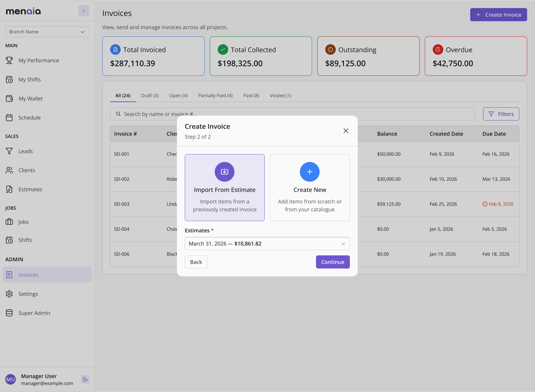Click the search magnifier icon
The height and width of the screenshot is (392, 535).
[118, 114]
